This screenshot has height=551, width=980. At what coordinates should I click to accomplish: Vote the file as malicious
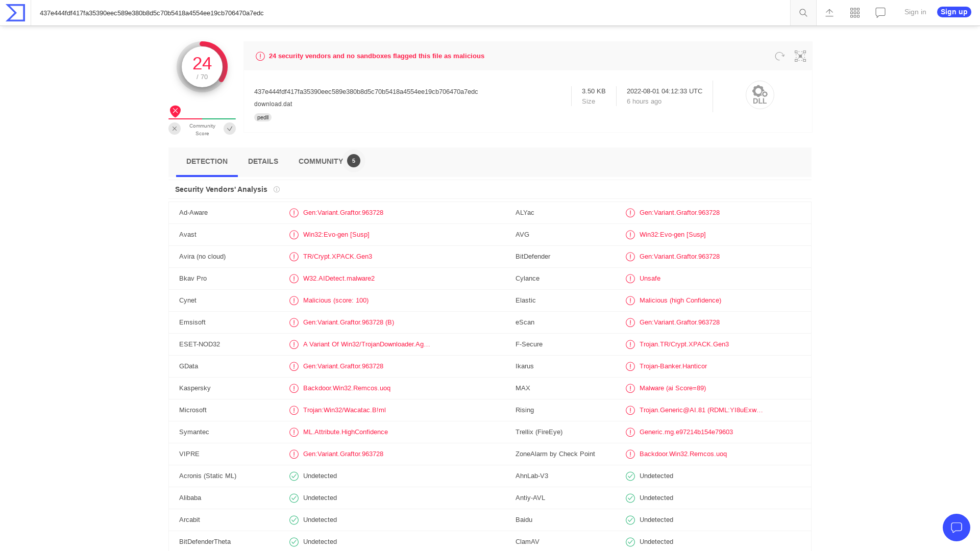coord(175,129)
